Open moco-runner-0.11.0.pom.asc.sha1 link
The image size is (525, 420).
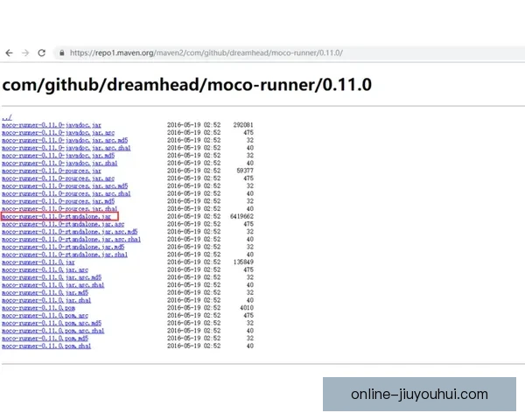pos(52,331)
